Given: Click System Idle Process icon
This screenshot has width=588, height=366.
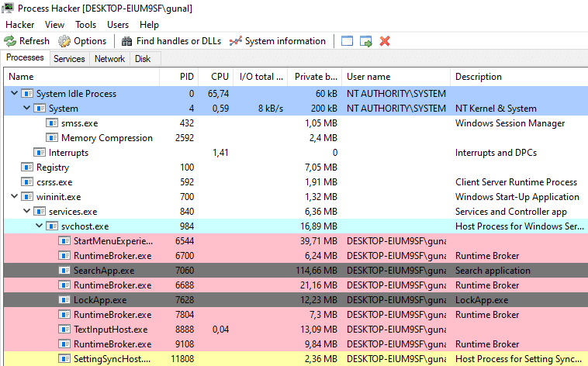Looking at the screenshot, I should pyautogui.click(x=27, y=93).
